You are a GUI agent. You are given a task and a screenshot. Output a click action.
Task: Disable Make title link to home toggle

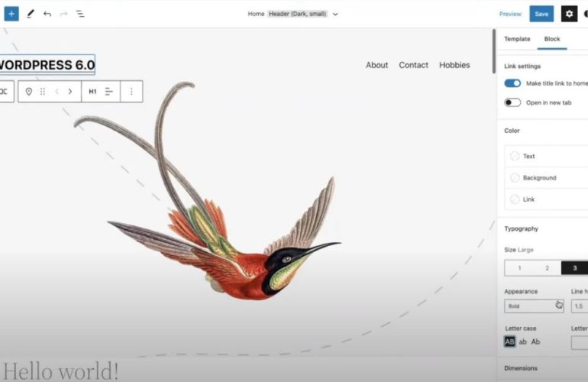tap(512, 83)
